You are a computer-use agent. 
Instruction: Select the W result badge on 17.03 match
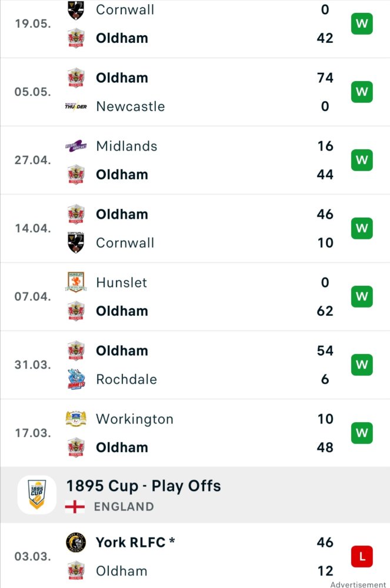point(362,433)
